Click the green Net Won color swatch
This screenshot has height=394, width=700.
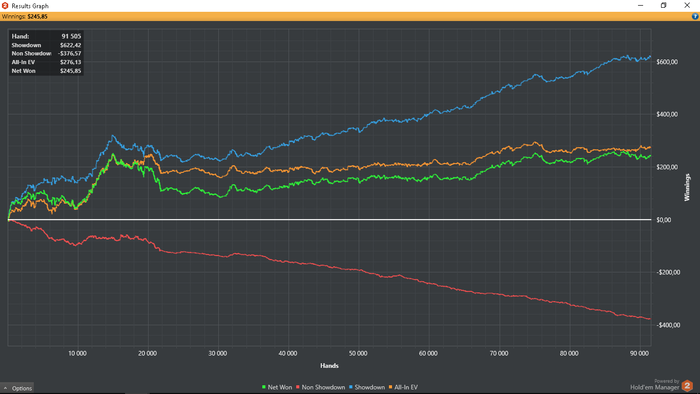point(264,387)
